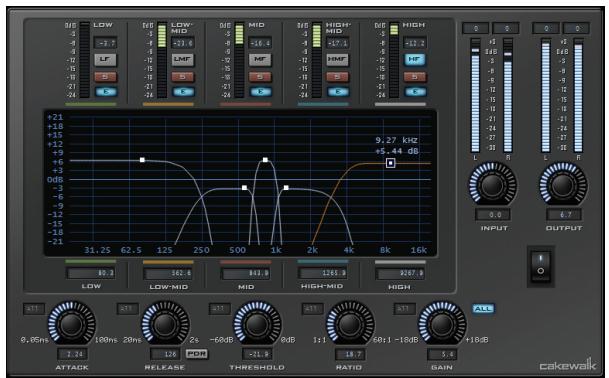Click the THRESHOLD knob

[x=257, y=324]
